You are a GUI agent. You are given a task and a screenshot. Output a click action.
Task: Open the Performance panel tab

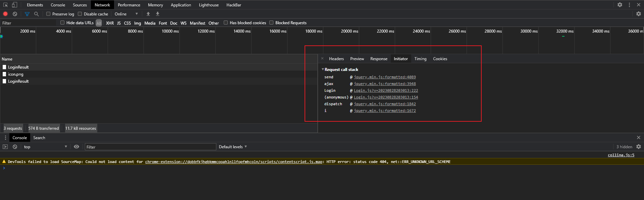[129, 5]
